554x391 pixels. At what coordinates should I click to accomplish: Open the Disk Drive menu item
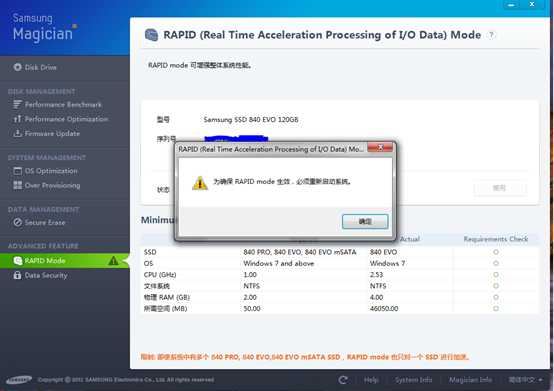click(x=41, y=67)
